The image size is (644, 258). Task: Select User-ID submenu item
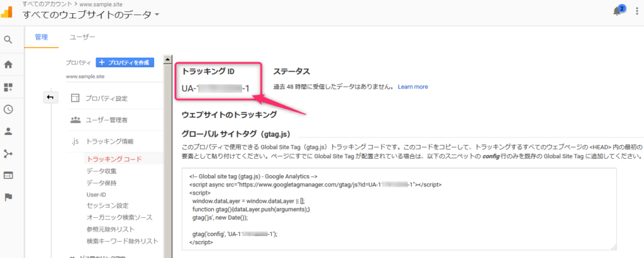96,195
